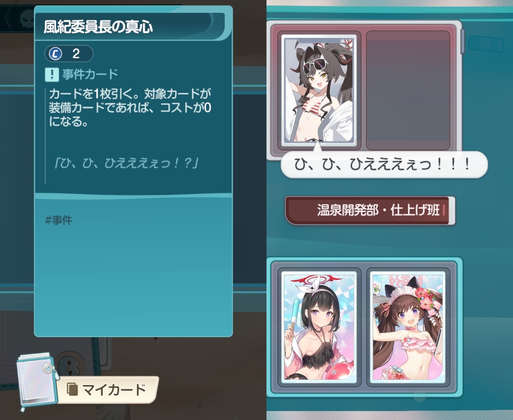Select the black-haired girl with popsicle card
This screenshot has height=420, width=513.
coord(319,327)
